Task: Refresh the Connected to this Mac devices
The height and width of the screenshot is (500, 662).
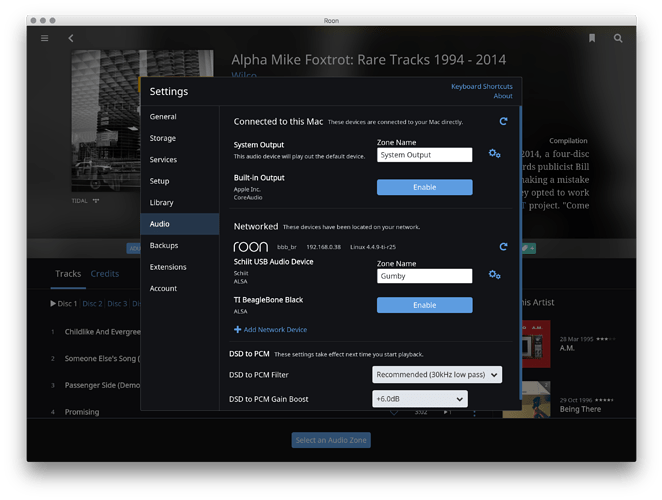Action: (x=503, y=122)
